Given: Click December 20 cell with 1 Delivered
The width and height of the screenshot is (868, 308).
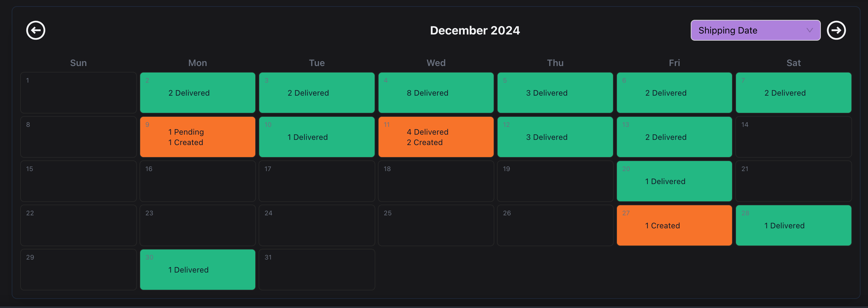Looking at the screenshot, I should (674, 181).
